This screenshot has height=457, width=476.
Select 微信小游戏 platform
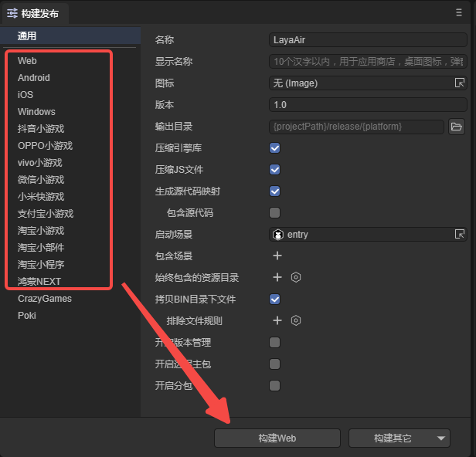click(41, 180)
